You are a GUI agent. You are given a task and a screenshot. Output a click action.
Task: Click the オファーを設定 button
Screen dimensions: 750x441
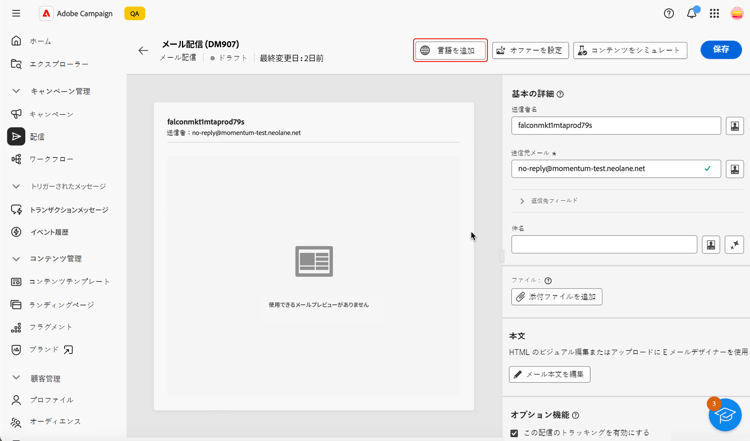(530, 50)
